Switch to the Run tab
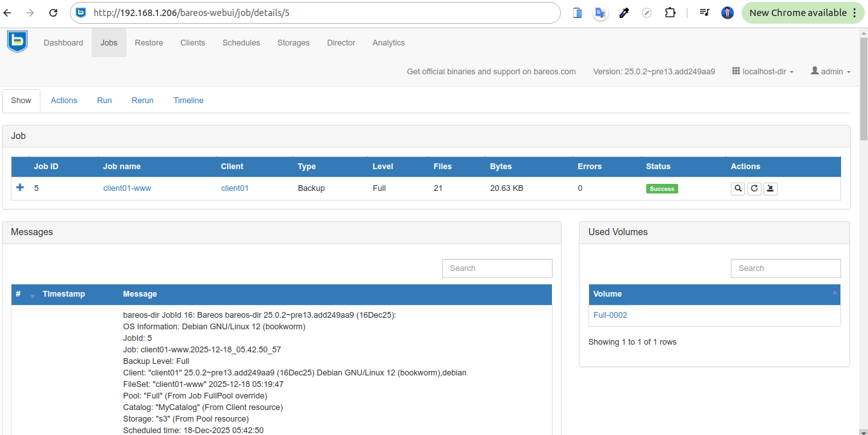868x435 pixels. tap(104, 101)
